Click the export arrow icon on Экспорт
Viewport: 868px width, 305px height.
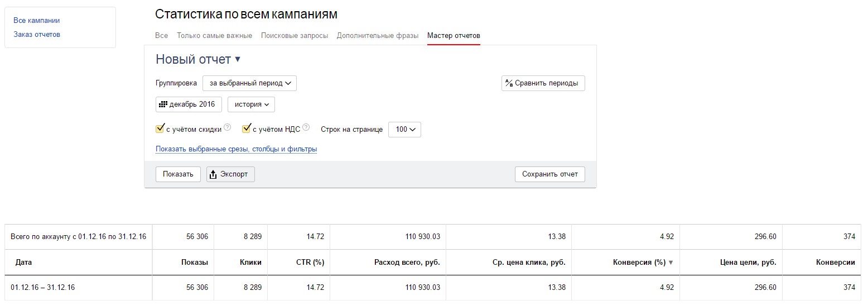pyautogui.click(x=213, y=174)
